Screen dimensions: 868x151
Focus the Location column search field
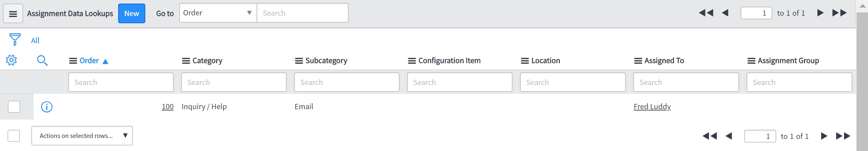(x=573, y=82)
